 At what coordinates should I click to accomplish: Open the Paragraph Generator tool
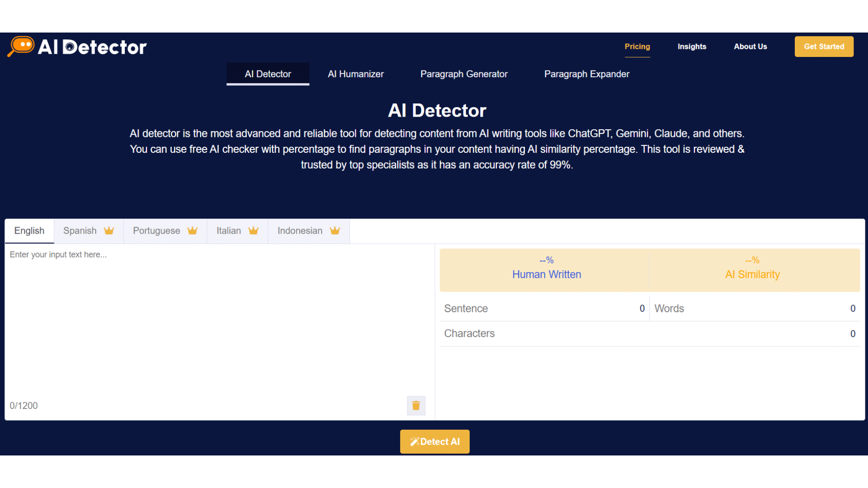[464, 74]
